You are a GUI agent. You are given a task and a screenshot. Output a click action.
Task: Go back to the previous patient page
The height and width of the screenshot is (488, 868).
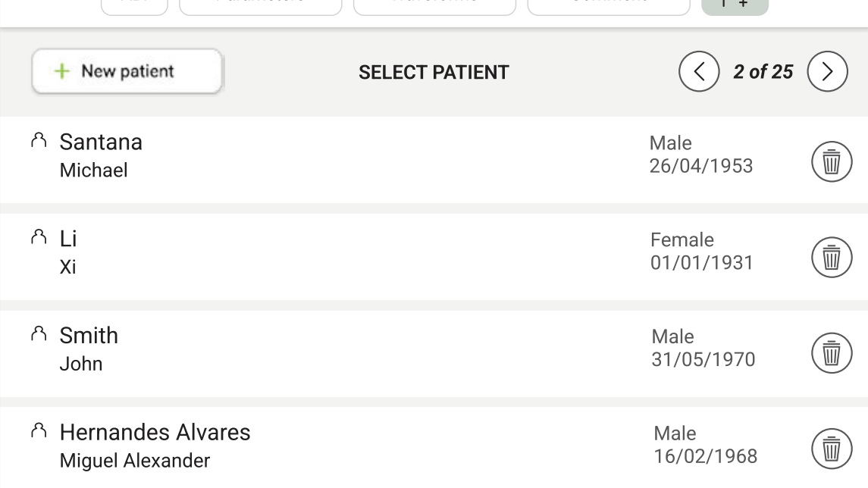point(699,70)
